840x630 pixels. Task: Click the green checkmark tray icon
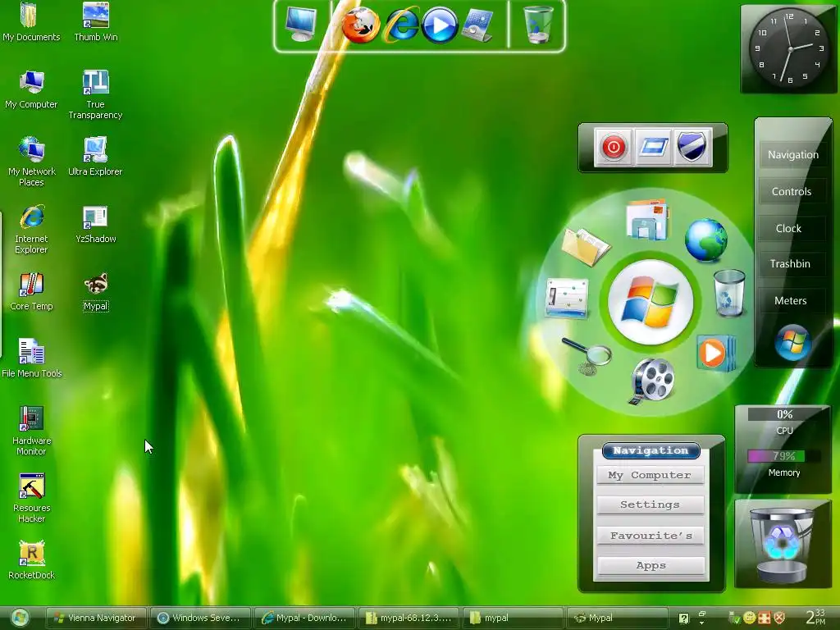[x=734, y=619]
